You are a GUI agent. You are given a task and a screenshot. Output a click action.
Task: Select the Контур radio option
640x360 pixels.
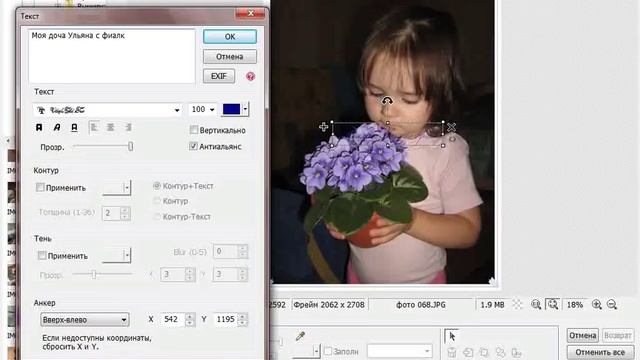[x=157, y=201]
